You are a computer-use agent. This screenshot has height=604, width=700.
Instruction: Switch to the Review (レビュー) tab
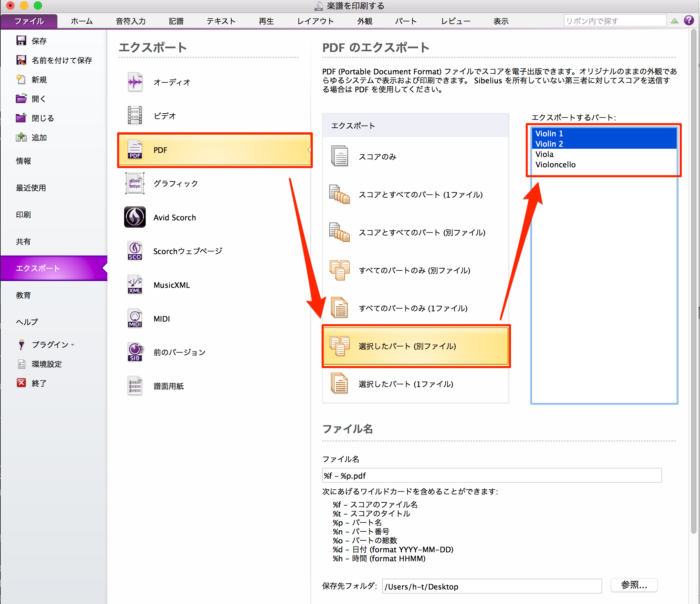click(456, 21)
